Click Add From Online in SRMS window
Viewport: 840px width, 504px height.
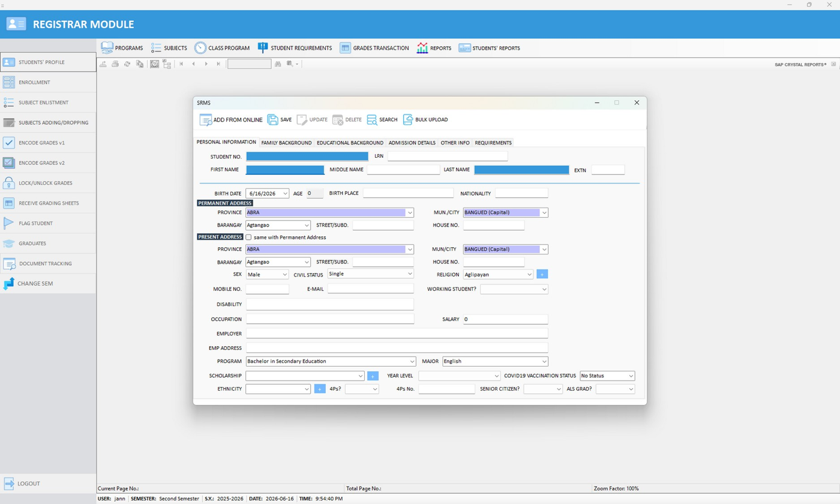(231, 120)
